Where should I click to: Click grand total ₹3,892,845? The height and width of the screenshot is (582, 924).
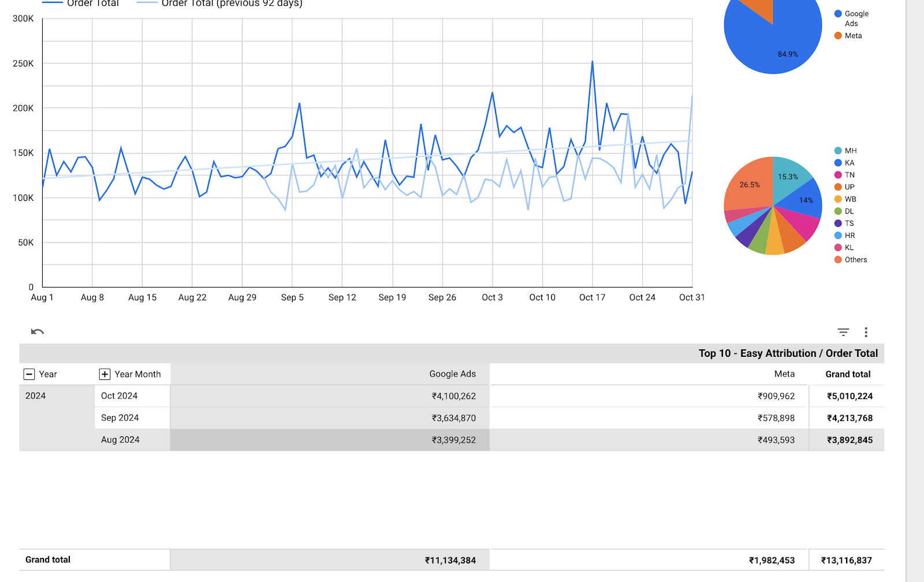pyautogui.click(x=850, y=440)
